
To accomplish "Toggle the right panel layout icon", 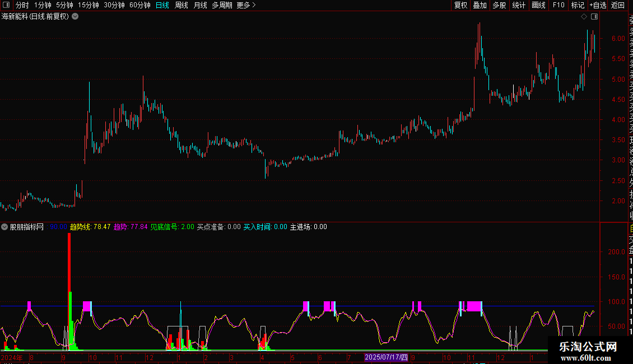I will (594, 17).
